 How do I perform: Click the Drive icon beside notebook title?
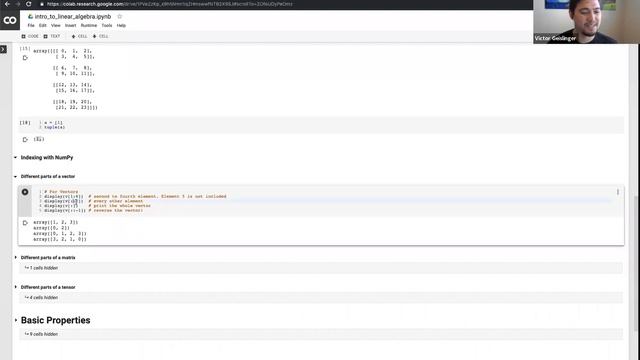[x=30, y=17]
